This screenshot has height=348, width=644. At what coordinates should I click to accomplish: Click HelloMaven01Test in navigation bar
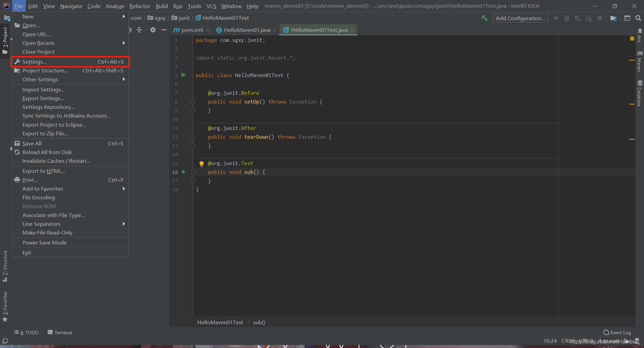pos(222,18)
